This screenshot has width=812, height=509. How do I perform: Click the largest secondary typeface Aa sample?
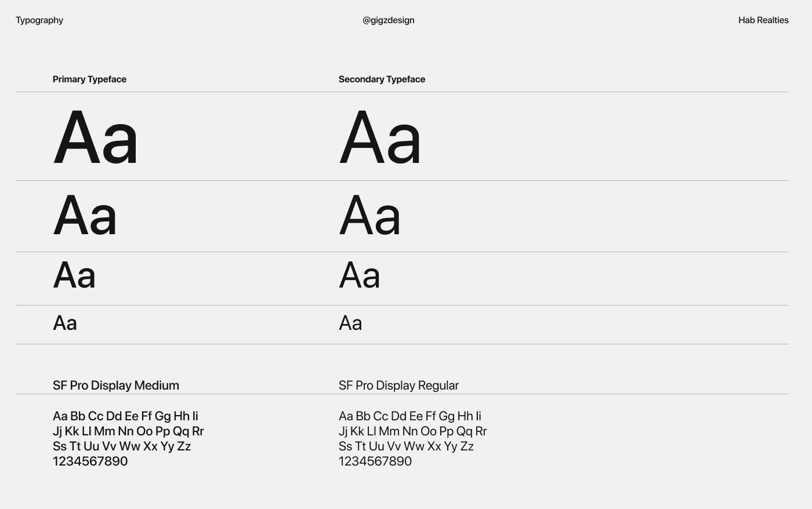click(x=380, y=139)
